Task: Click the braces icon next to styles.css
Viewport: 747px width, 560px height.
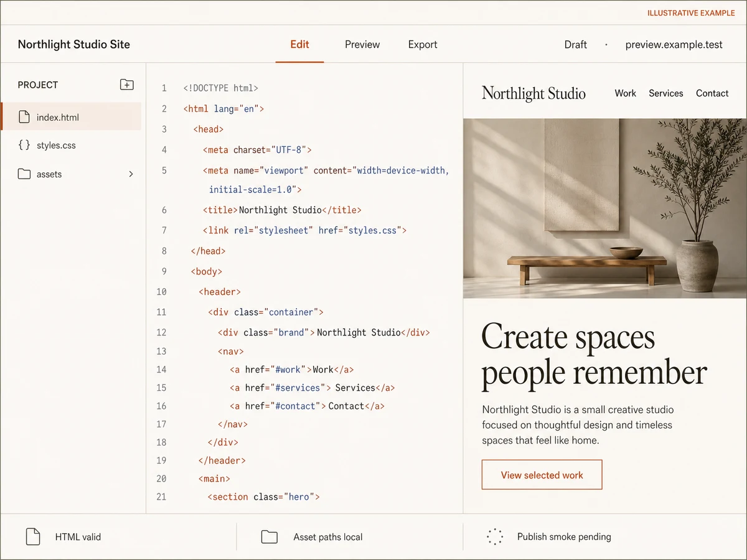Action: tap(24, 145)
